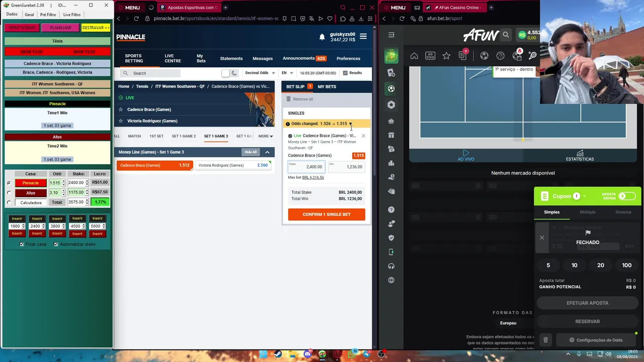Open the Decimal Odds format dropdown
Viewport: 644px width, 362px height.
pyautogui.click(x=260, y=73)
